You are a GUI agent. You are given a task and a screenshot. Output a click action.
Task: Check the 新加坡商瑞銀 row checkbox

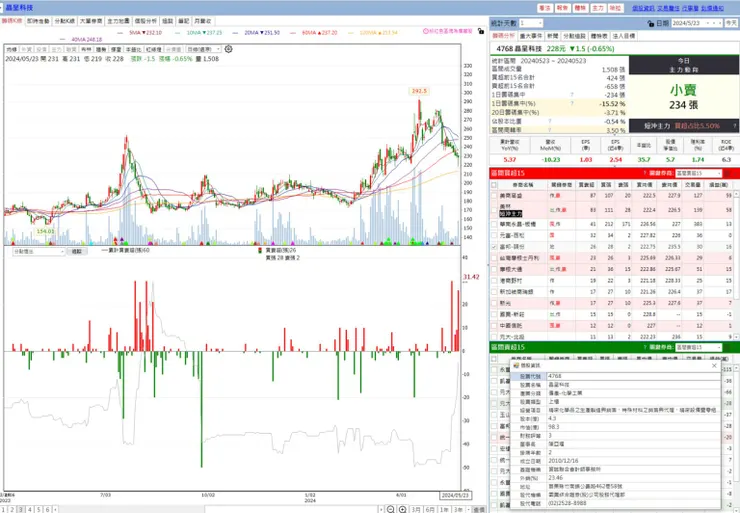pos(494,292)
